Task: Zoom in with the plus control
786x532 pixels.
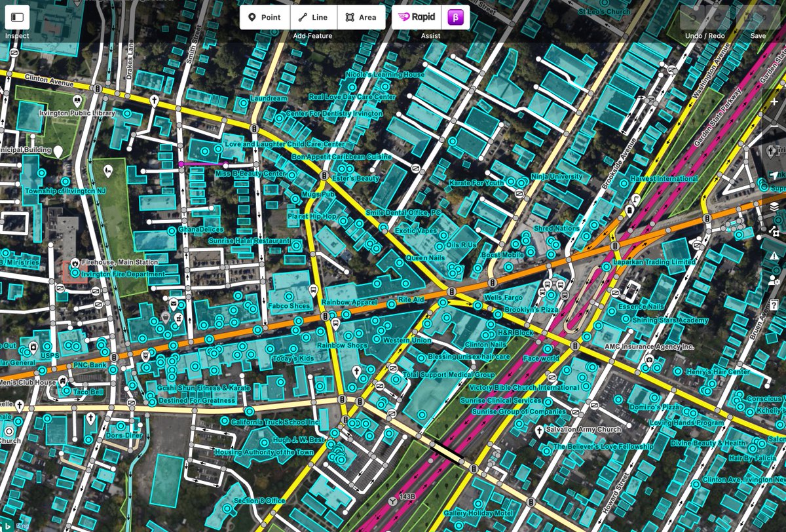Action: point(774,102)
